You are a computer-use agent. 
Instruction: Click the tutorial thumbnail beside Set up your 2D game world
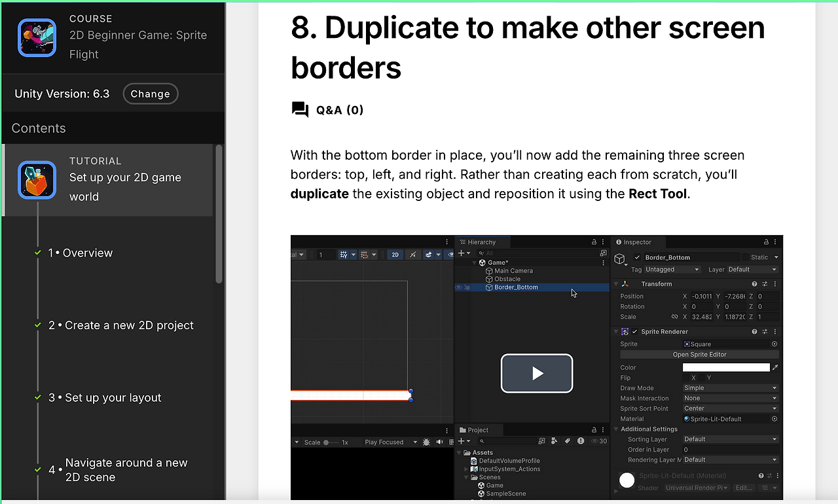pyautogui.click(x=37, y=180)
